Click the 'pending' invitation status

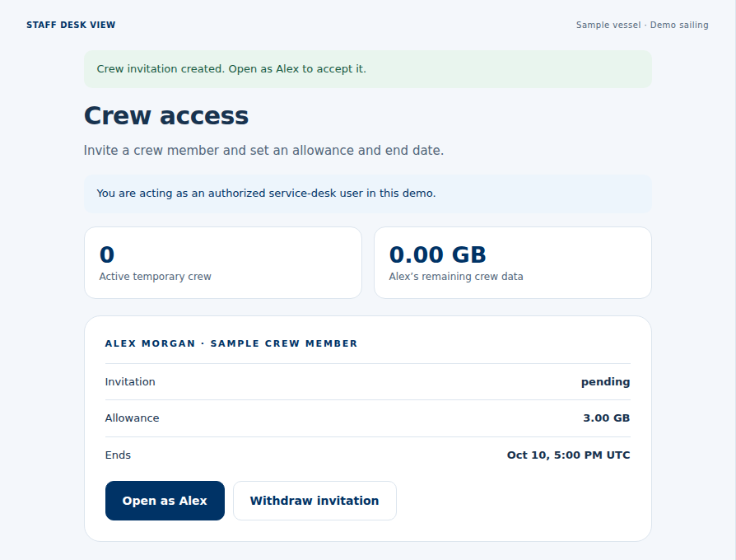(605, 382)
